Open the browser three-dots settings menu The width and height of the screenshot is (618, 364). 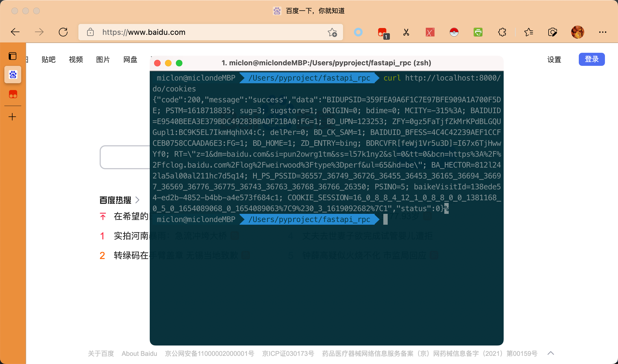pyautogui.click(x=602, y=32)
